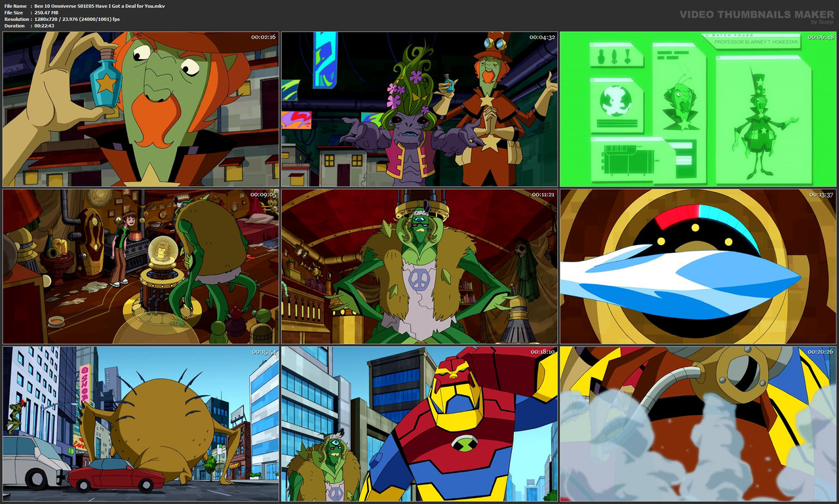Open the hippie alien frame at 00:11:21

419,266
